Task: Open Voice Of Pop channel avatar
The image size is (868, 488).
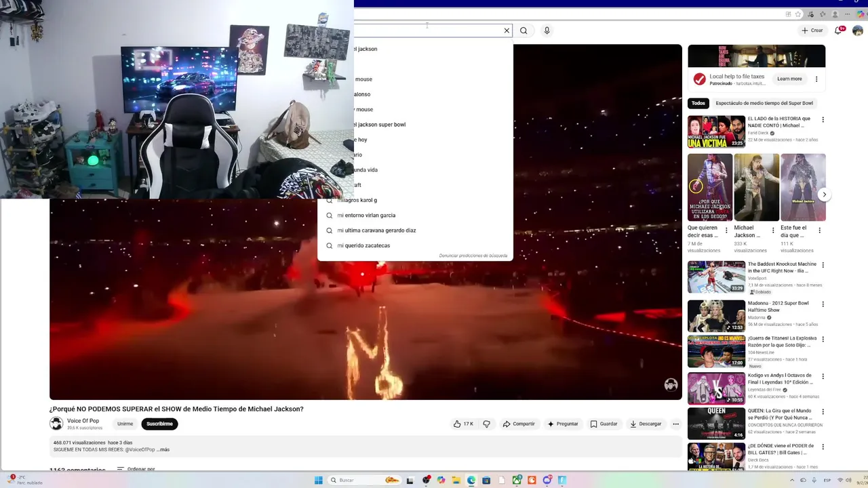Action: [56, 424]
